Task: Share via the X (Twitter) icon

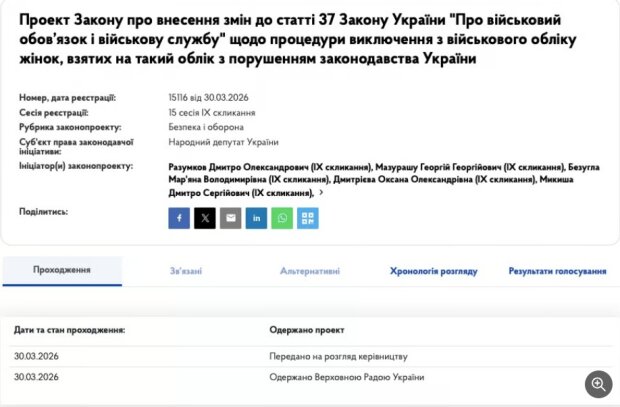Action: (205, 217)
